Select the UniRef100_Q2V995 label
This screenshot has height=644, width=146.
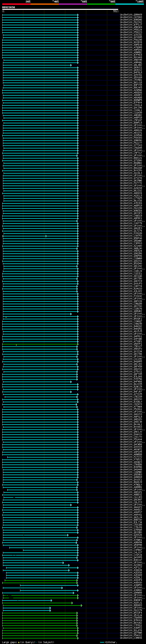(131, 37)
